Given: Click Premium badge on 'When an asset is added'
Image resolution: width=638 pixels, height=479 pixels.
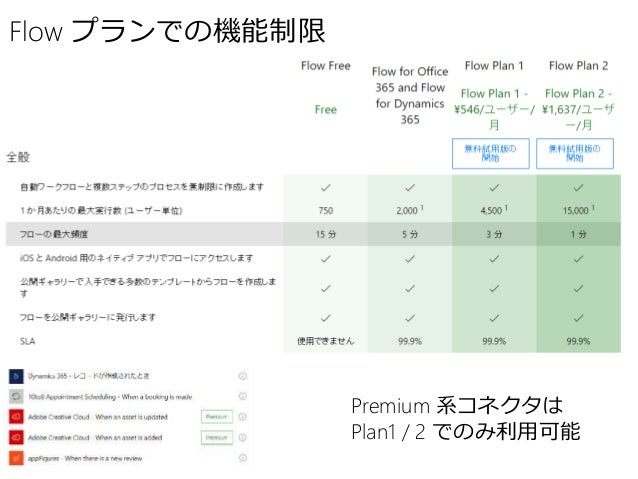Looking at the screenshot, I should click(x=217, y=437).
